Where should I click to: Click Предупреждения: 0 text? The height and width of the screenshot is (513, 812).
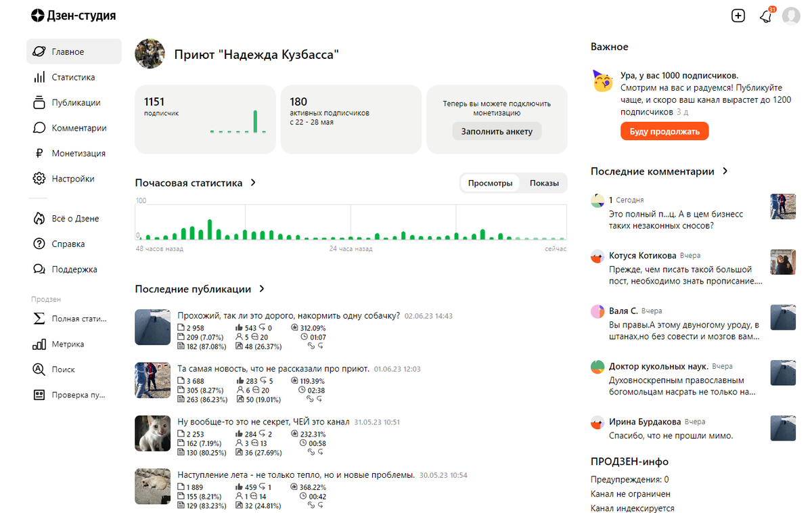click(629, 480)
